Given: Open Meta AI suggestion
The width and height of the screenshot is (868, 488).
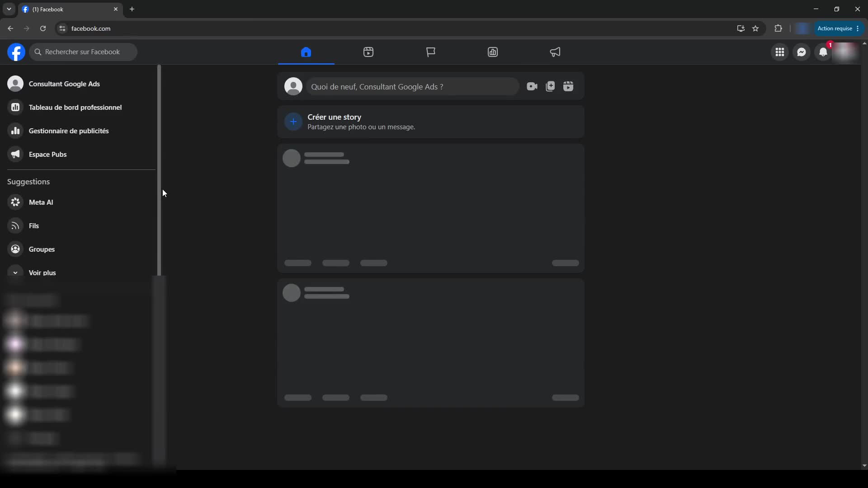Looking at the screenshot, I should pos(80,202).
